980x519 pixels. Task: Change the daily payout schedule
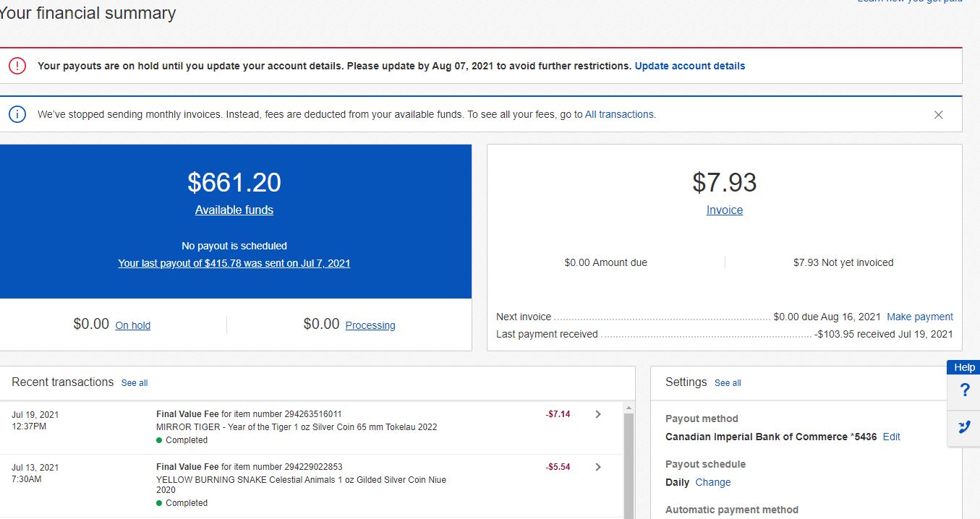point(713,482)
